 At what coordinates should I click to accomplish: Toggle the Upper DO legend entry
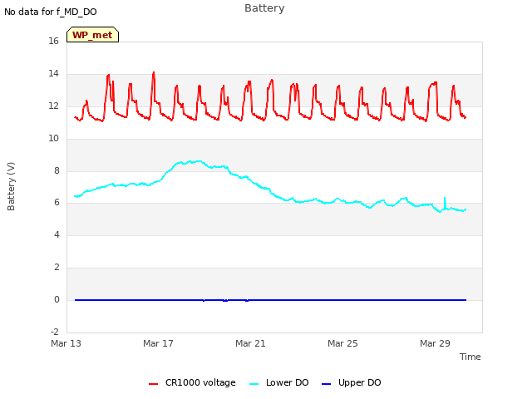coord(351,382)
